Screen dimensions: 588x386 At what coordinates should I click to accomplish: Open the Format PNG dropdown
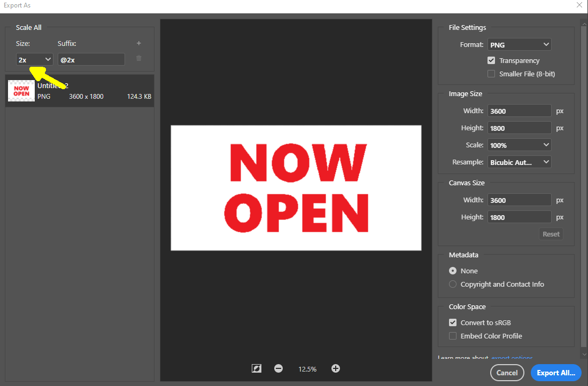click(519, 44)
